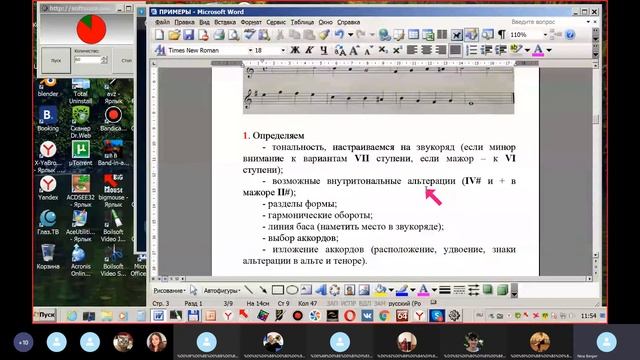
Task: Open Line Style thickness options
Action: 445,290
